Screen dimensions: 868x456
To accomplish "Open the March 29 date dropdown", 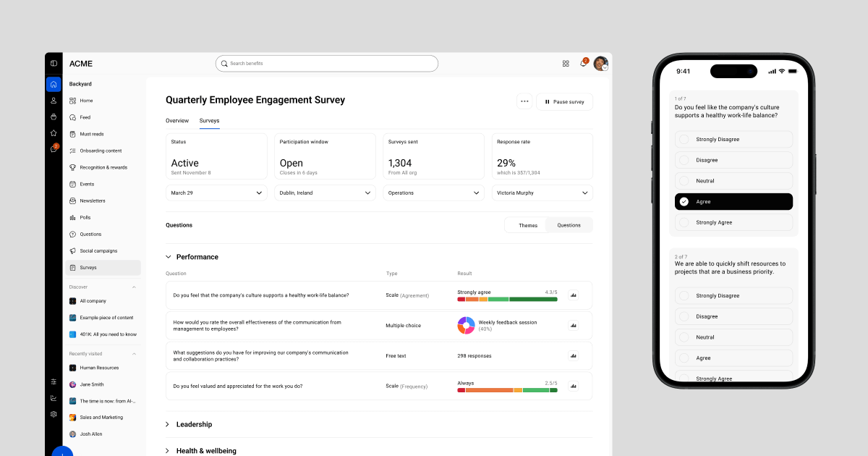I will [x=216, y=193].
